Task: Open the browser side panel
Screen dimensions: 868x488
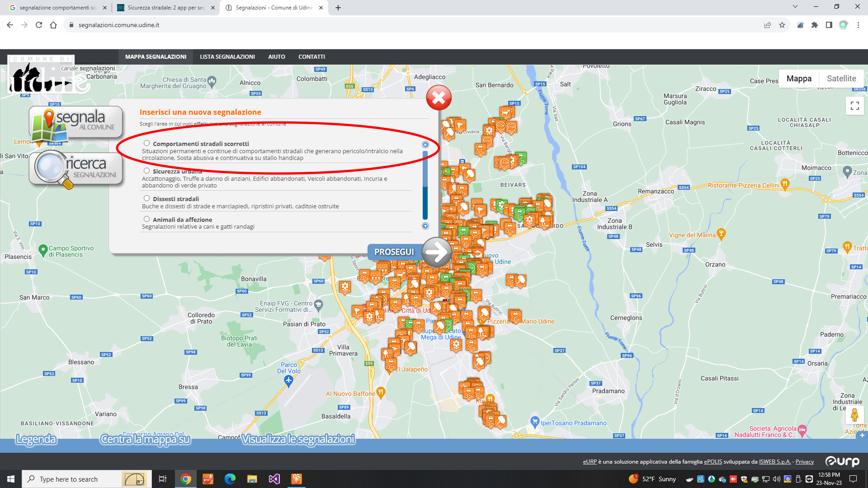Action: [x=829, y=25]
